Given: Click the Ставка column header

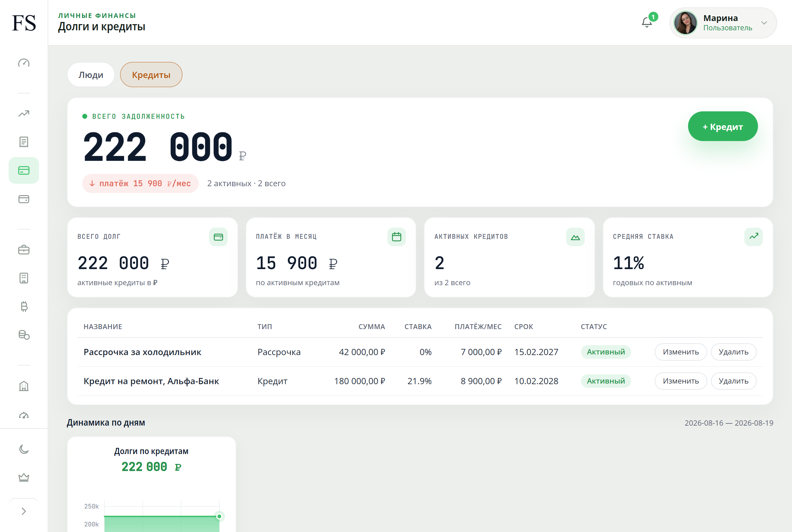Looking at the screenshot, I should point(418,327).
